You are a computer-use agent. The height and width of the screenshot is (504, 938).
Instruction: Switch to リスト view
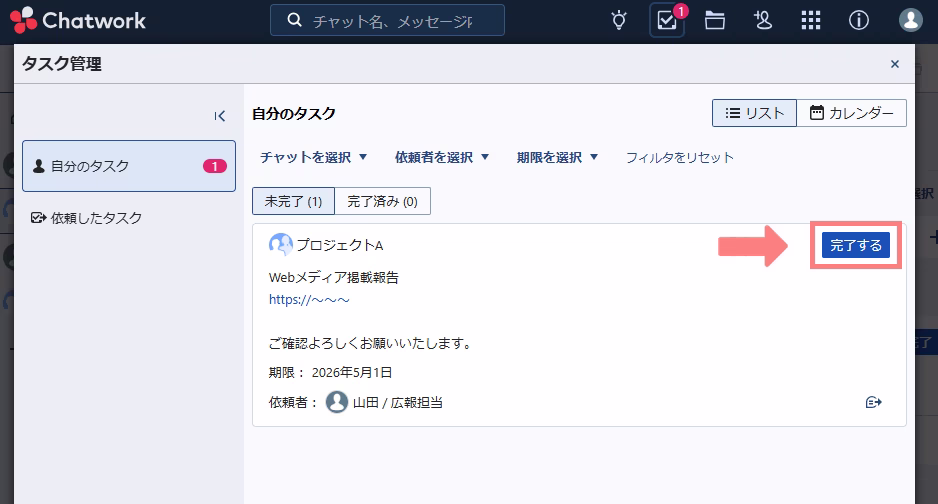[x=754, y=113]
